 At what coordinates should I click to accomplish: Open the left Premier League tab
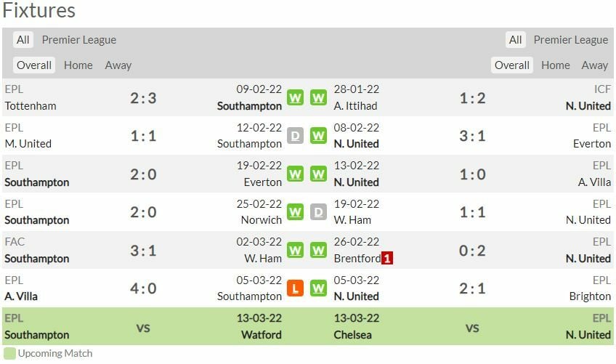click(x=79, y=40)
